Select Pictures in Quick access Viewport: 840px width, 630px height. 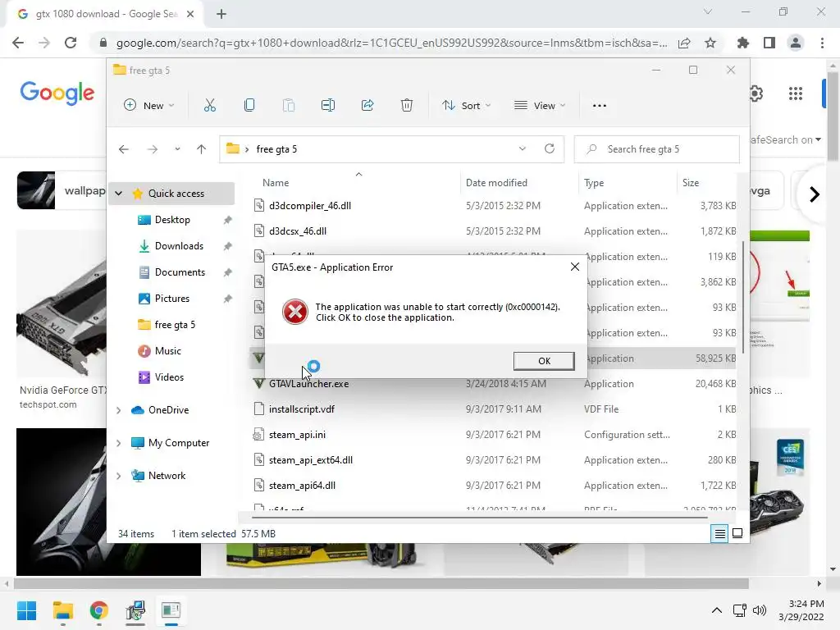[172, 299]
